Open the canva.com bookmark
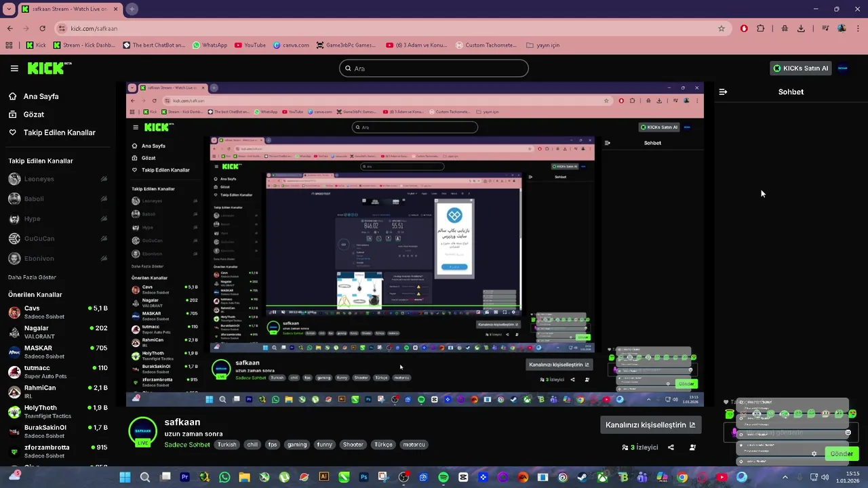The image size is (868, 488). [x=291, y=45]
